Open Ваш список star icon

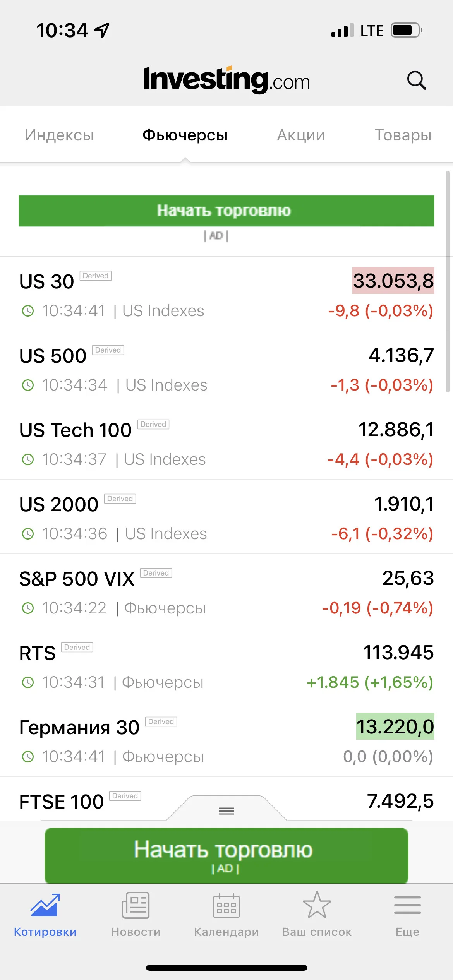pos(317,905)
